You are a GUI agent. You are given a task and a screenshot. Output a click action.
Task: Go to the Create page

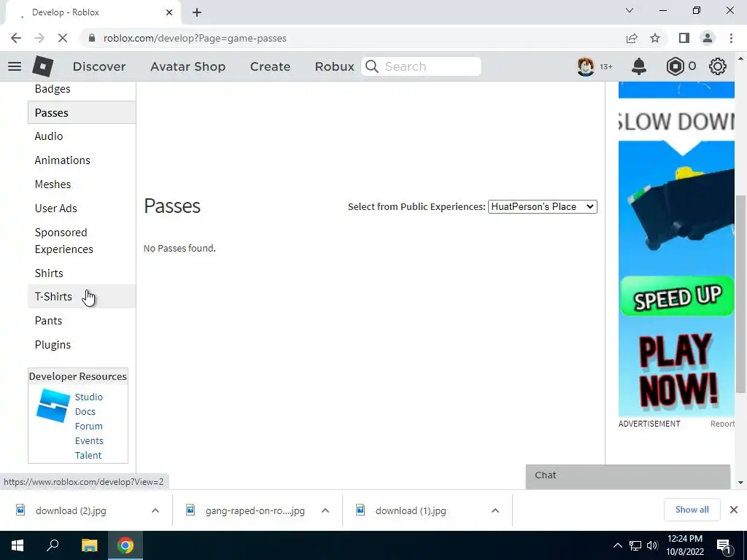(x=270, y=66)
